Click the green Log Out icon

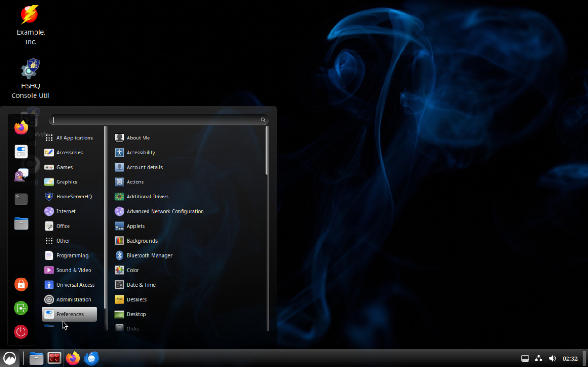[21, 308]
